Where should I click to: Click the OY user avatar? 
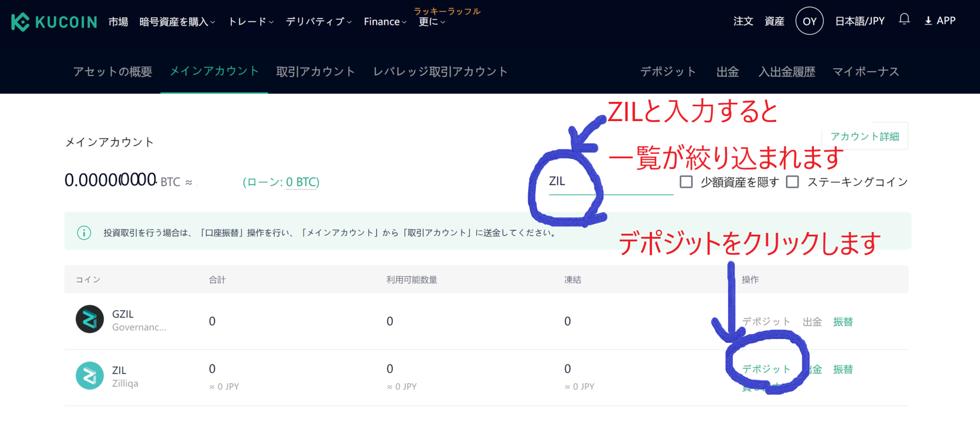pyautogui.click(x=809, y=21)
